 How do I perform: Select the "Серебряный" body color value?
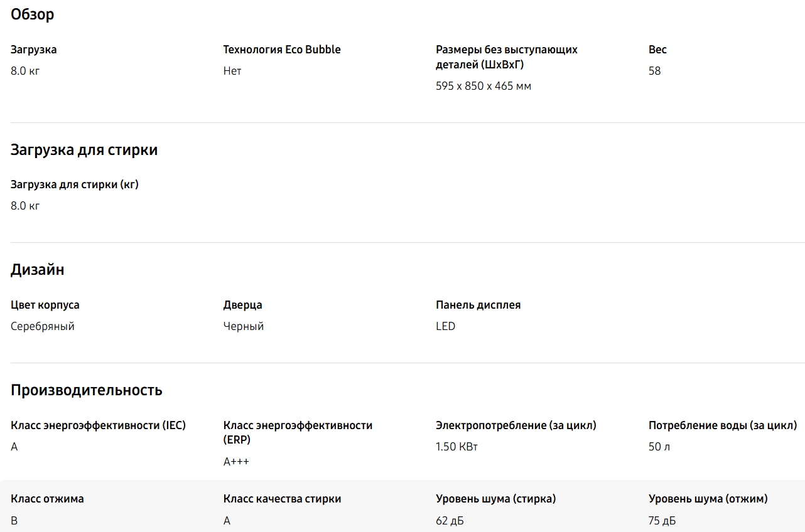click(x=43, y=326)
